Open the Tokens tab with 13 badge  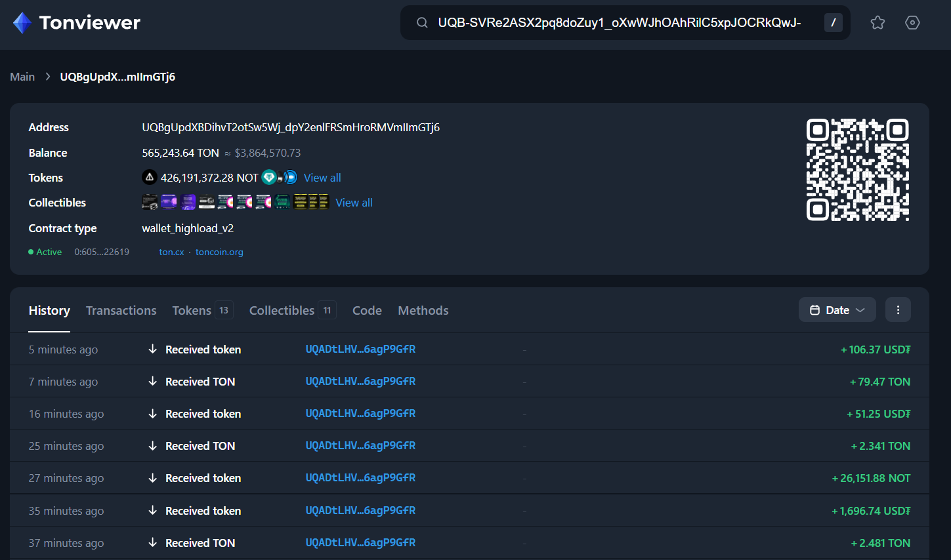coord(202,310)
